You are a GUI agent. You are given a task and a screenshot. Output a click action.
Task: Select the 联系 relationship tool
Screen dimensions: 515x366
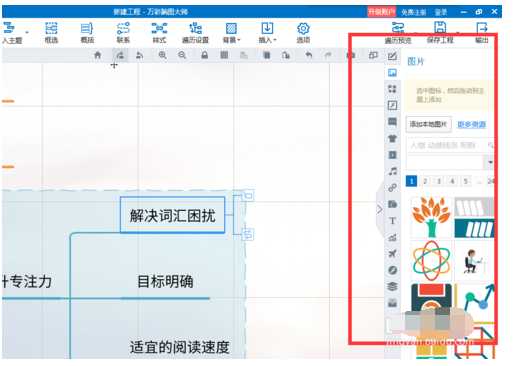[x=123, y=32]
